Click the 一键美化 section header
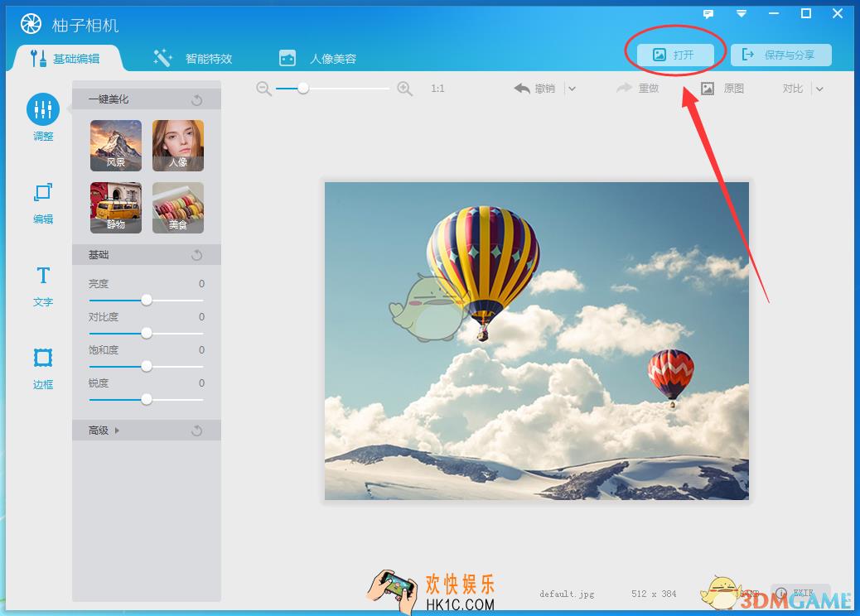The height and width of the screenshot is (616, 860). 147,99
